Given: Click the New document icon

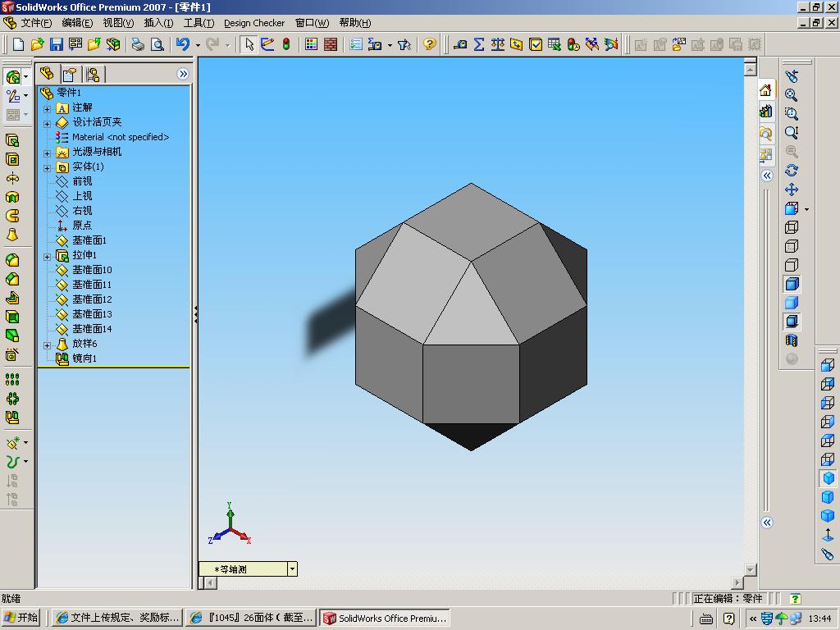Looking at the screenshot, I should pos(18,44).
